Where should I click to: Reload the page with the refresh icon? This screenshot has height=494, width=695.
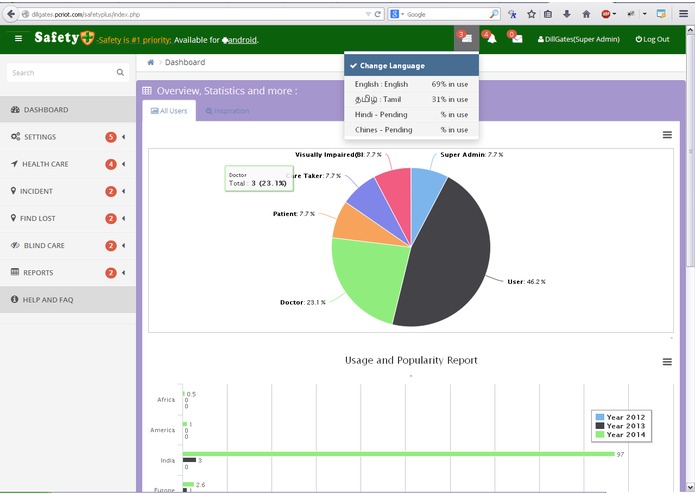pos(378,14)
